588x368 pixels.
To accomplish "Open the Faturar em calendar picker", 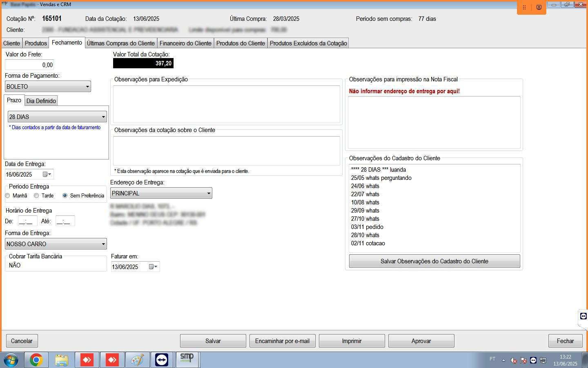I will point(153,267).
